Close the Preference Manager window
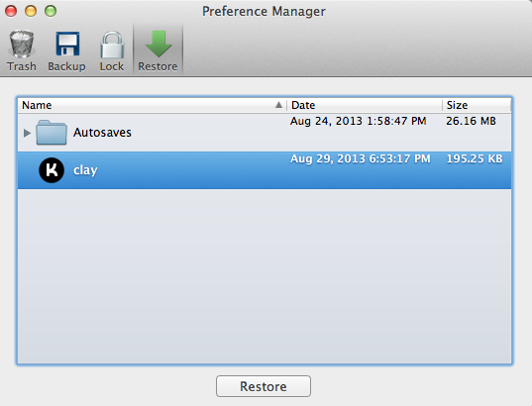Image resolution: width=532 pixels, height=406 pixels. [11, 11]
